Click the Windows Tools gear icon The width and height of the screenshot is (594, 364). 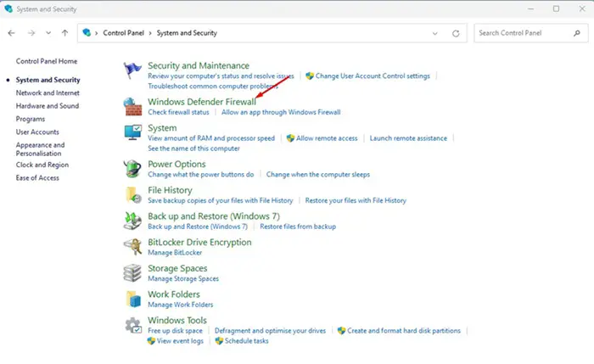pos(133,325)
